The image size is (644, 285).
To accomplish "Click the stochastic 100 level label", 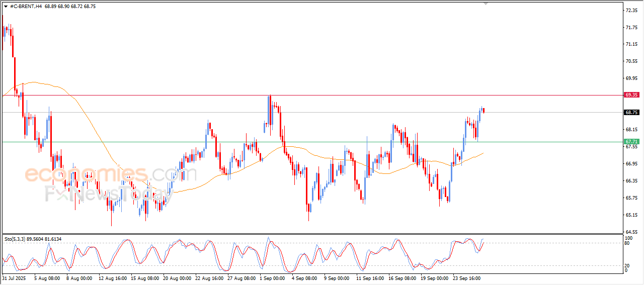I will coord(628,238).
